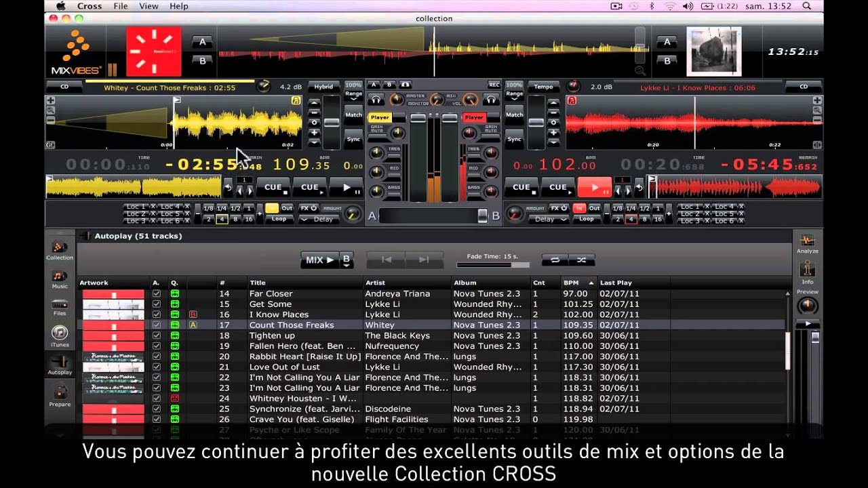Viewport: 868px width, 488px height.
Task: Click deck A waveform zoom-in plus icon
Action: (x=50, y=100)
